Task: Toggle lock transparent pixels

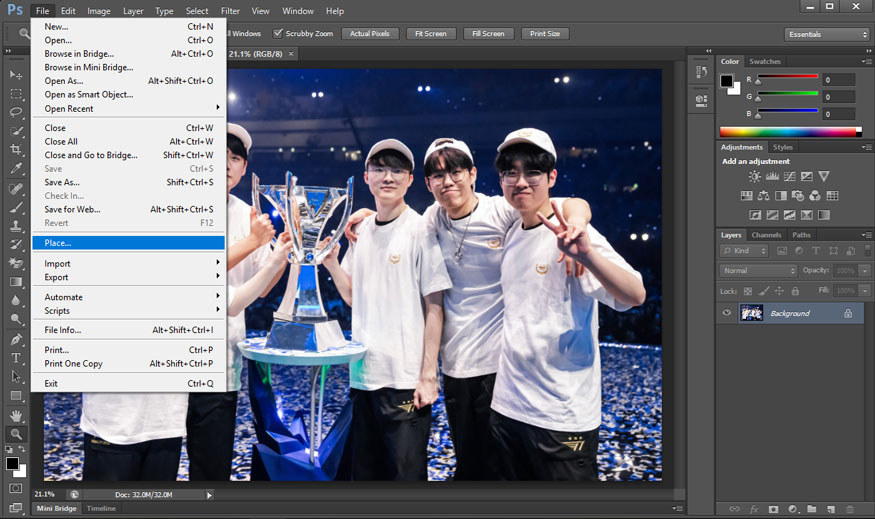Action: [748, 291]
